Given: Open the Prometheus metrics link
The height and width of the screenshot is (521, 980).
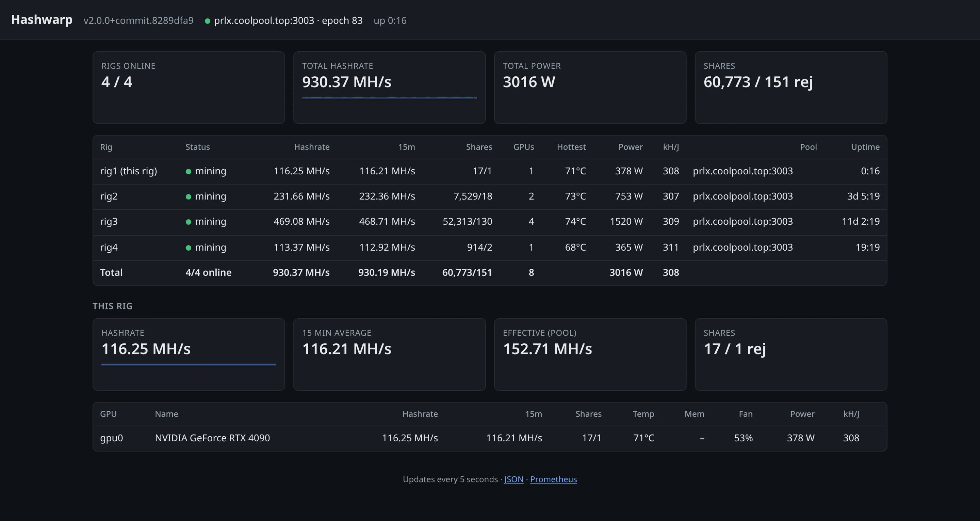Looking at the screenshot, I should pyautogui.click(x=553, y=479).
